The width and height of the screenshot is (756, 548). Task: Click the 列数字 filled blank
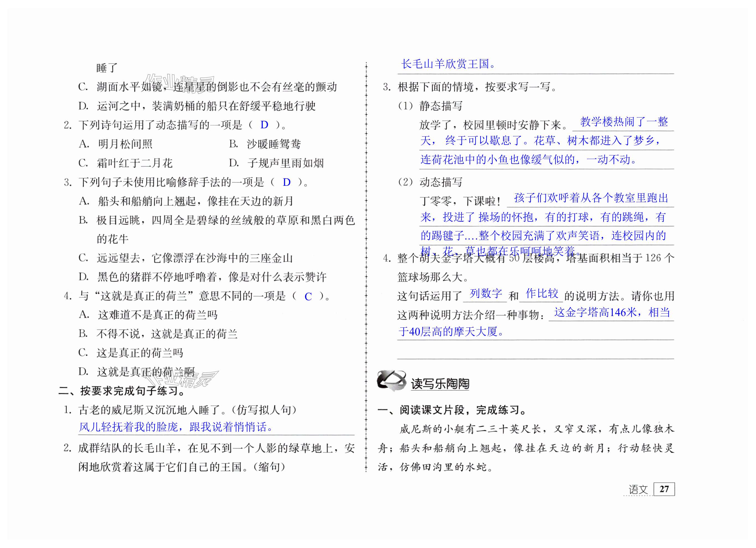pos(485,293)
